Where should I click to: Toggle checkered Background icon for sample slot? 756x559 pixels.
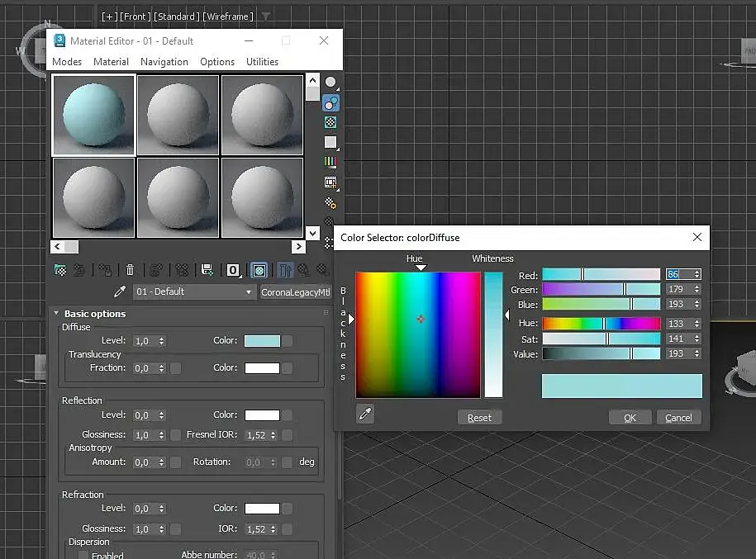(x=330, y=122)
